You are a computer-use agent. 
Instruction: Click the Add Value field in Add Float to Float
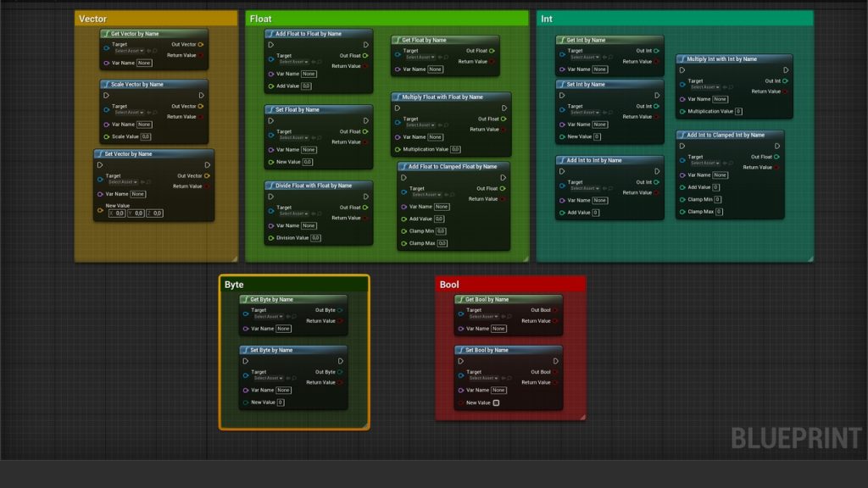click(x=306, y=86)
